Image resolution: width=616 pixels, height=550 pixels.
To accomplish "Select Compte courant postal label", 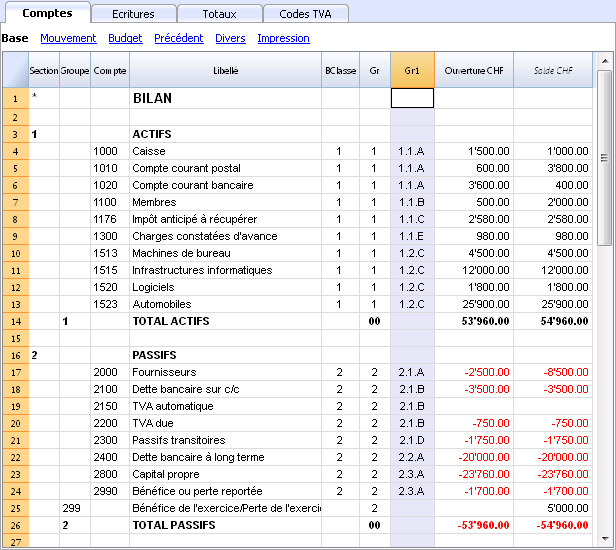I will (186, 168).
